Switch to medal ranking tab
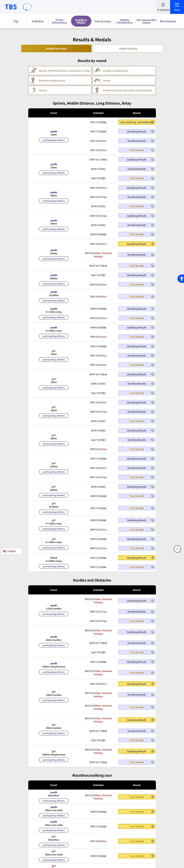The height and width of the screenshot is (868, 184). pyautogui.click(x=128, y=48)
